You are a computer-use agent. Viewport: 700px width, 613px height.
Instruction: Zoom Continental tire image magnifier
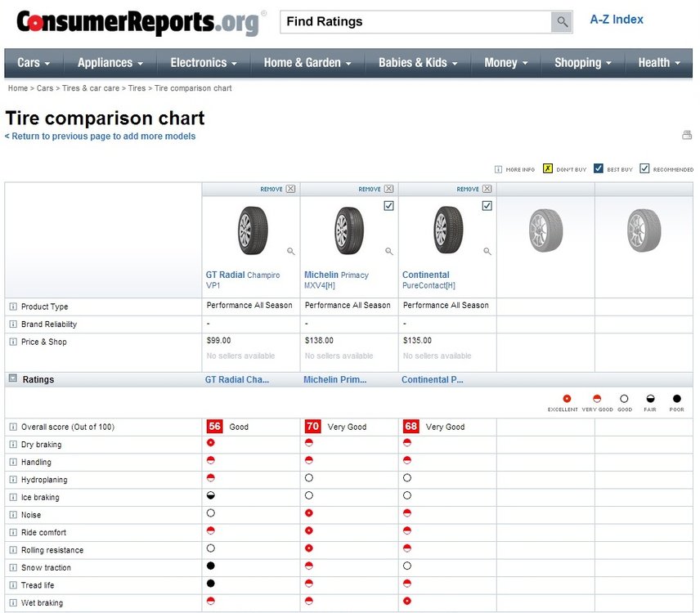(487, 252)
